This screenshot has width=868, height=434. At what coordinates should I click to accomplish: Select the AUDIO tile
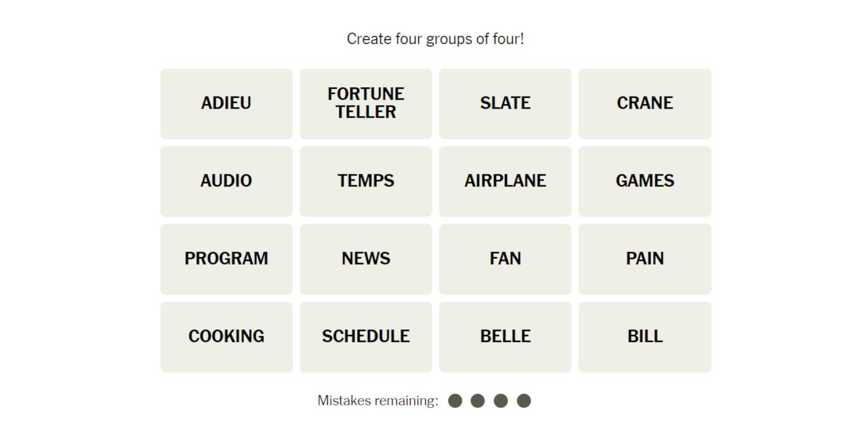click(226, 181)
